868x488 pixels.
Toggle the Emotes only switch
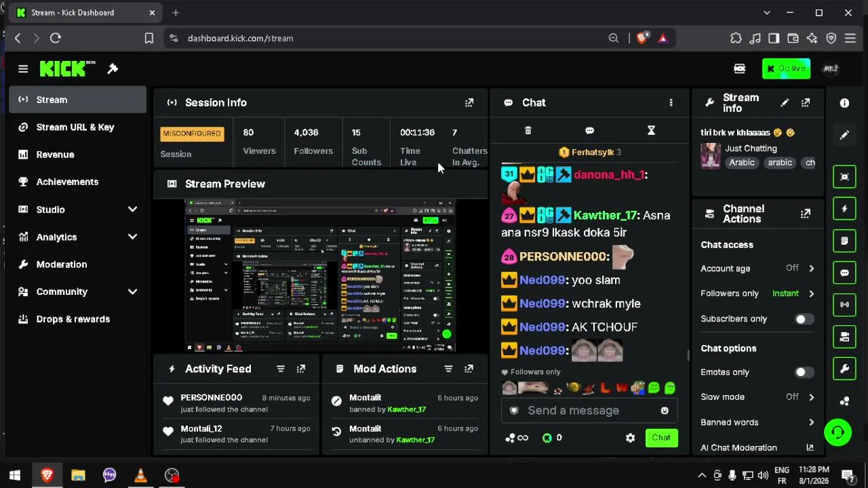804,372
